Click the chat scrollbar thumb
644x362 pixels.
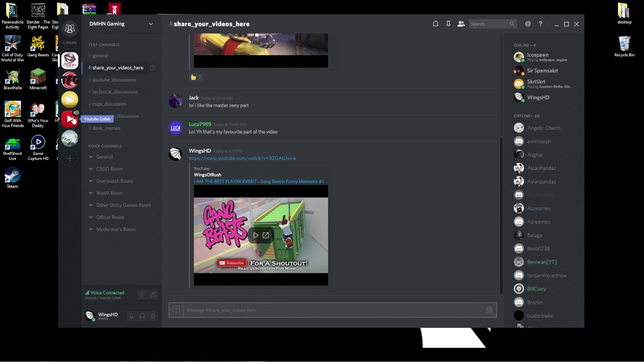coord(500,215)
